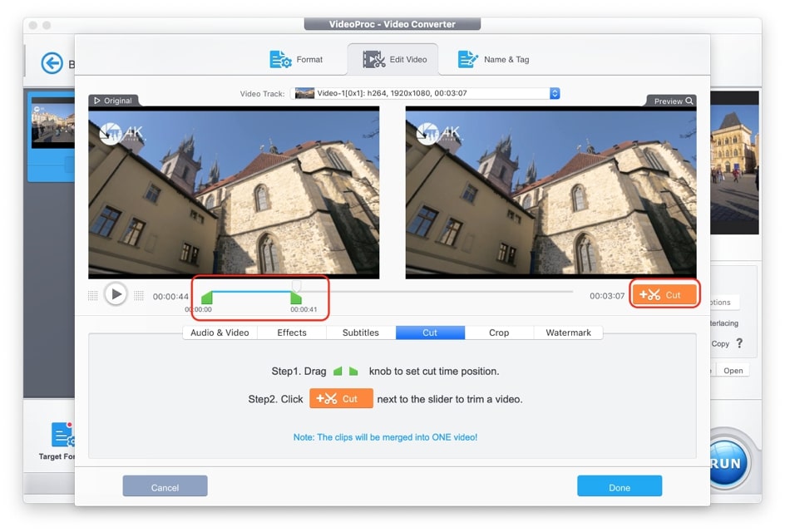Viewport: 785px width, 532px height.
Task: Click the 00:00:44 current time text
Action: 170,296
